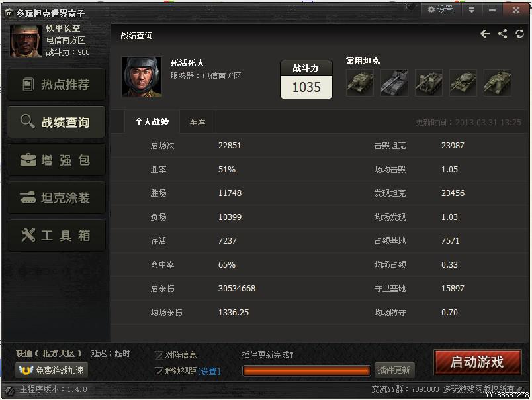Click the plugin update progress bar
Image resolution: width=532 pixels, height=400 pixels.
[306, 370]
